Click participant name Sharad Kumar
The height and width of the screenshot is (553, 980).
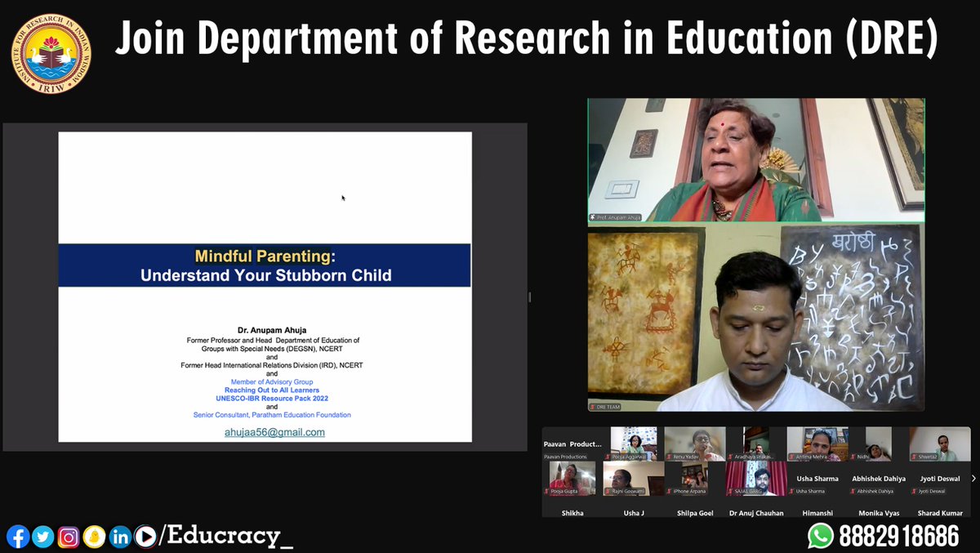(940, 513)
